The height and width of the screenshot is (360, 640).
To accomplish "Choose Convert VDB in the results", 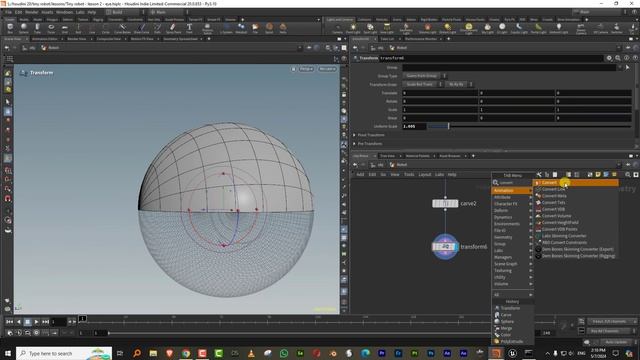I will [576, 209].
